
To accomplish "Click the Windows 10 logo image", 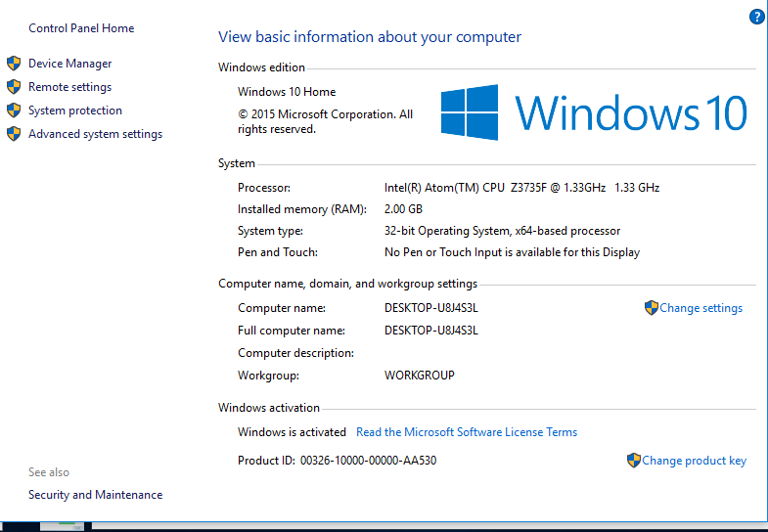I will [x=593, y=112].
